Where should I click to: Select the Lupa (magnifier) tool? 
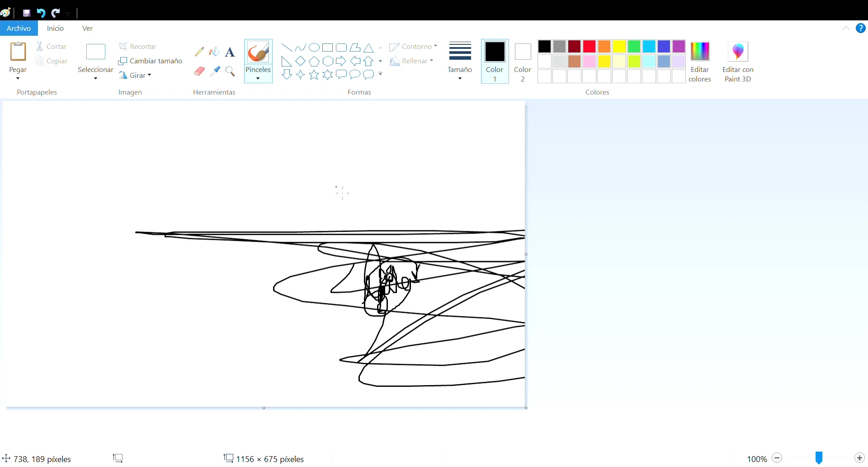point(230,71)
